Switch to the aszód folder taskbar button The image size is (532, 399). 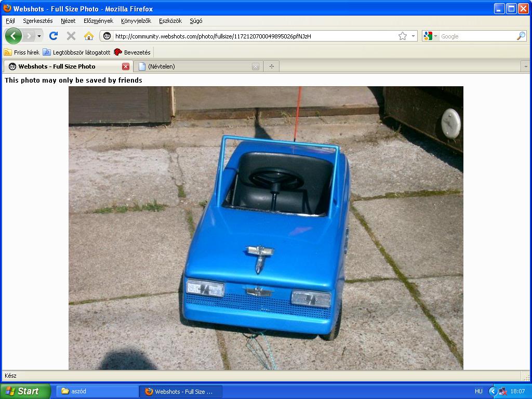[x=97, y=391]
